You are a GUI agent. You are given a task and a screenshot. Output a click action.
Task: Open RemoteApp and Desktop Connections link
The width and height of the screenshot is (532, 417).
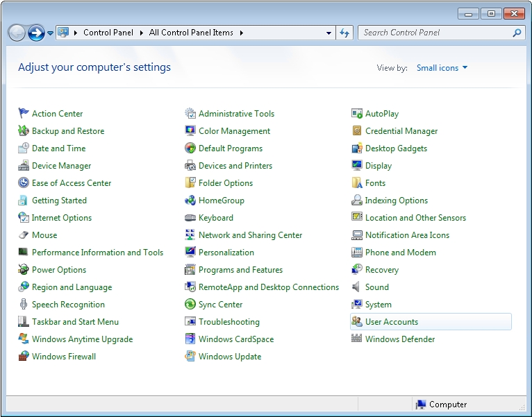tap(269, 287)
